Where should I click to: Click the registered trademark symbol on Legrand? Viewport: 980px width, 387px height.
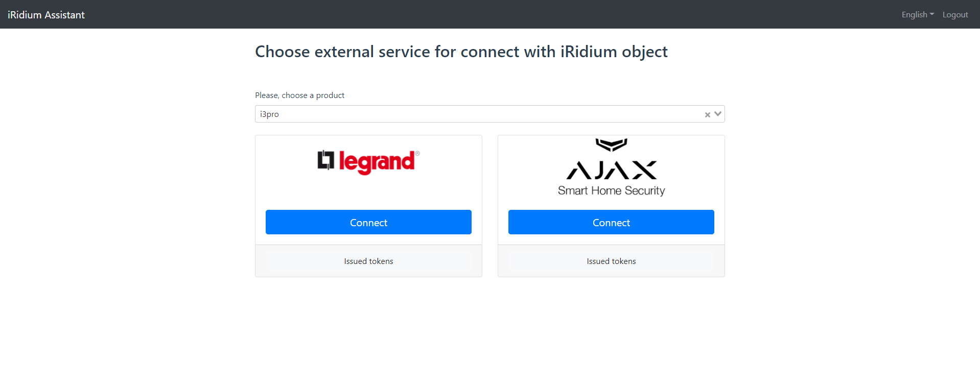[x=417, y=153]
